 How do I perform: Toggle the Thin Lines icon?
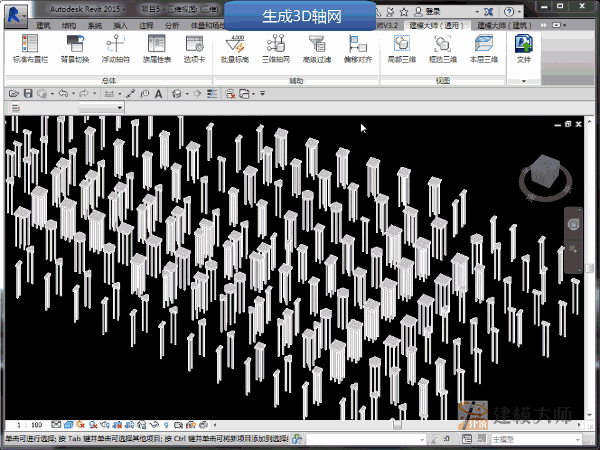click(x=212, y=93)
